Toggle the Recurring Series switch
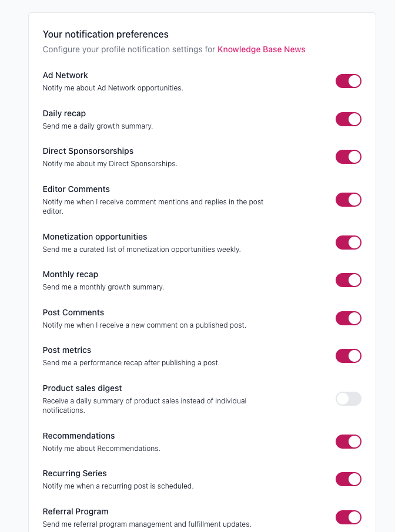Viewport: 395px width, 532px height. pyautogui.click(x=349, y=479)
